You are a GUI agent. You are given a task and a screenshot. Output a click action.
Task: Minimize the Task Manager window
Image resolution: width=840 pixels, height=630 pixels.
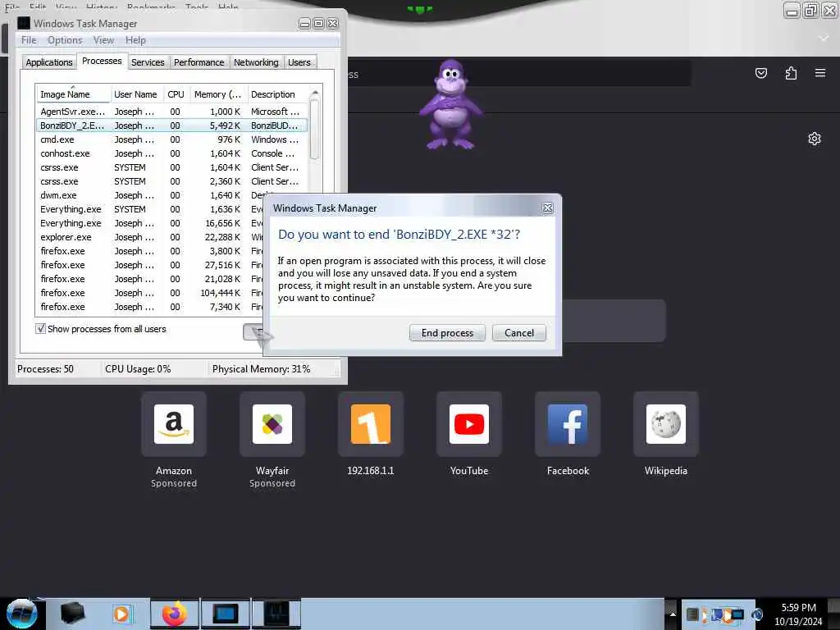click(304, 24)
